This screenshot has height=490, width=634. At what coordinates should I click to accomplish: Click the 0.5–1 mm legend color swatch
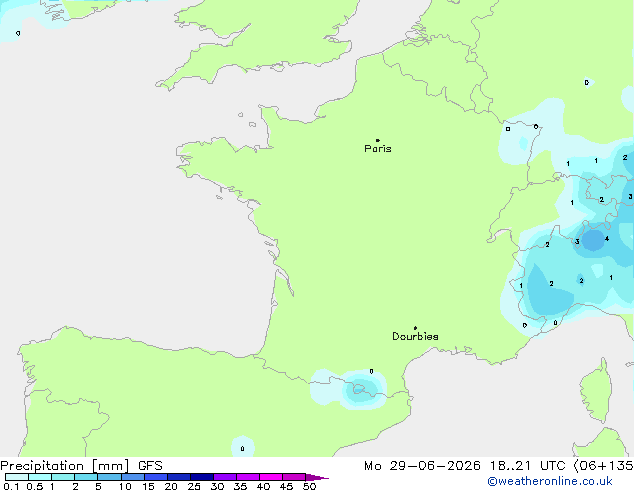click(x=40, y=477)
